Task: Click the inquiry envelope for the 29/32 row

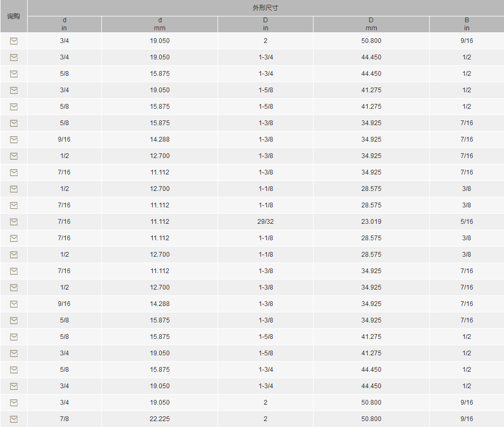Action: point(14,222)
